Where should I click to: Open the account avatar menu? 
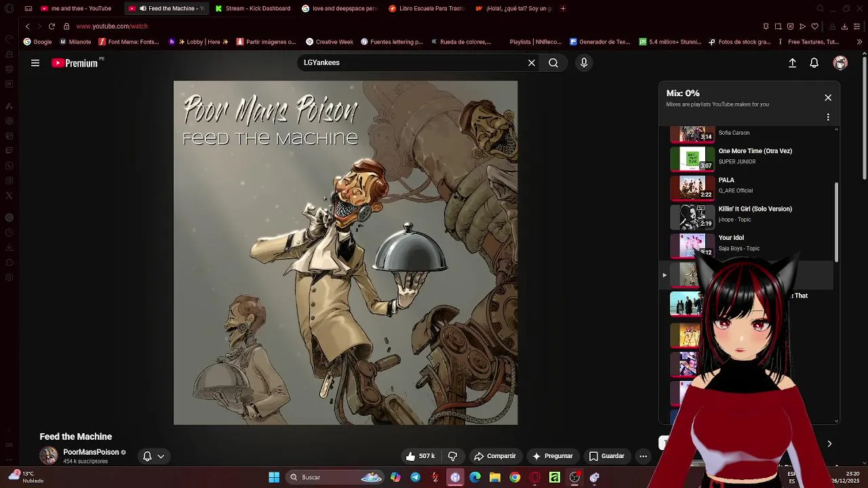840,63
